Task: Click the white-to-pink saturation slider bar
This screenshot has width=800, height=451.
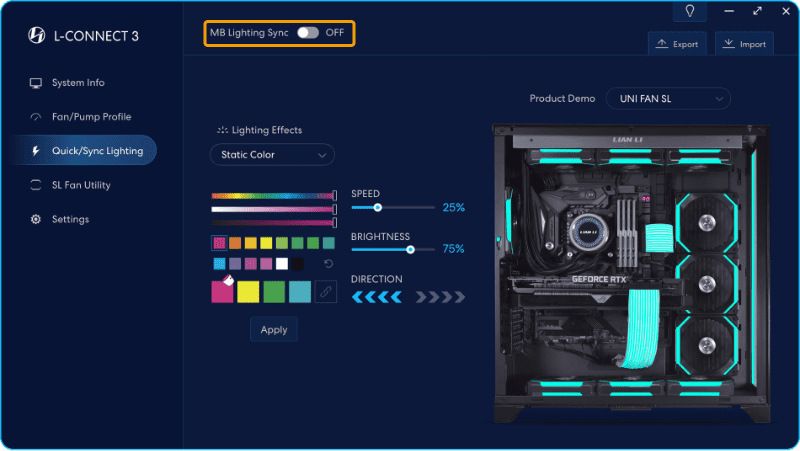Action: click(x=272, y=209)
